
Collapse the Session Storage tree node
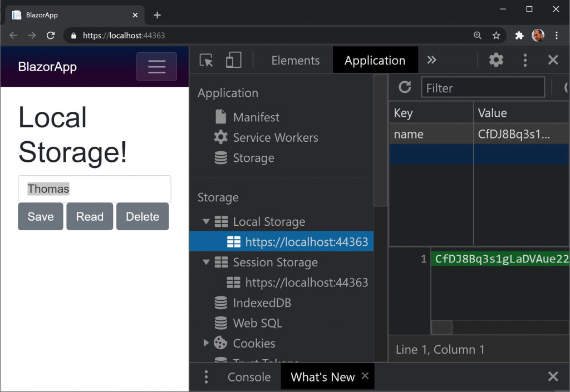(x=206, y=262)
